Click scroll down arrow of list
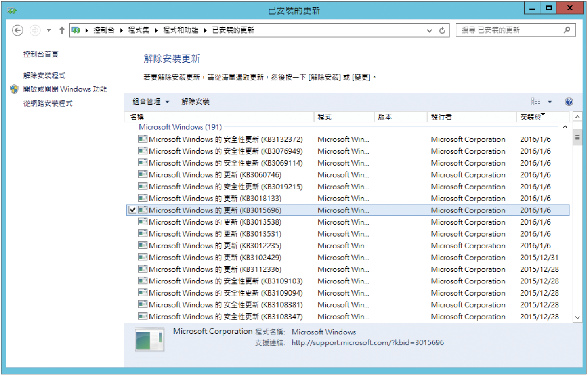This screenshot has width=588, height=376. click(577, 318)
